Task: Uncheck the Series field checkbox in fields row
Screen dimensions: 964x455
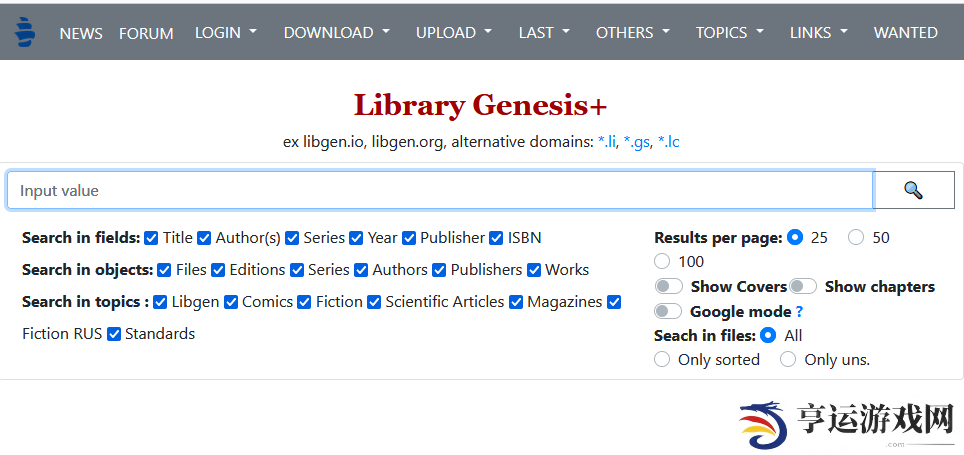Action: coord(292,238)
